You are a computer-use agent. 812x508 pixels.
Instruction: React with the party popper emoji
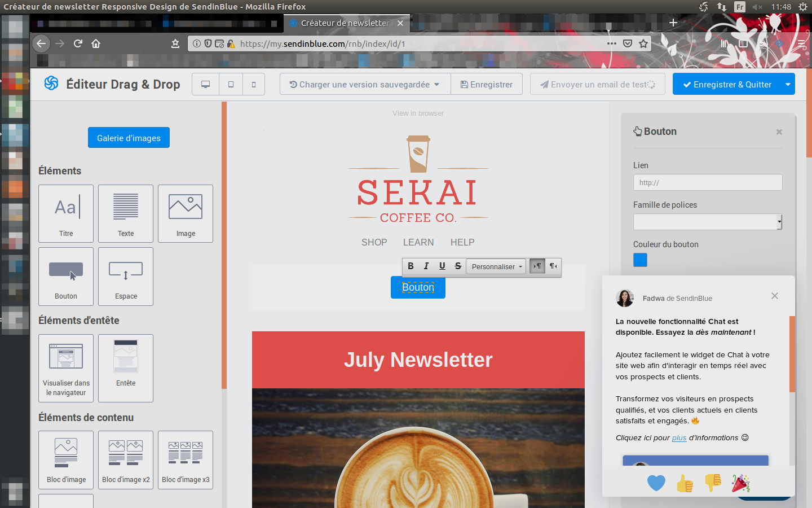pyautogui.click(x=741, y=483)
